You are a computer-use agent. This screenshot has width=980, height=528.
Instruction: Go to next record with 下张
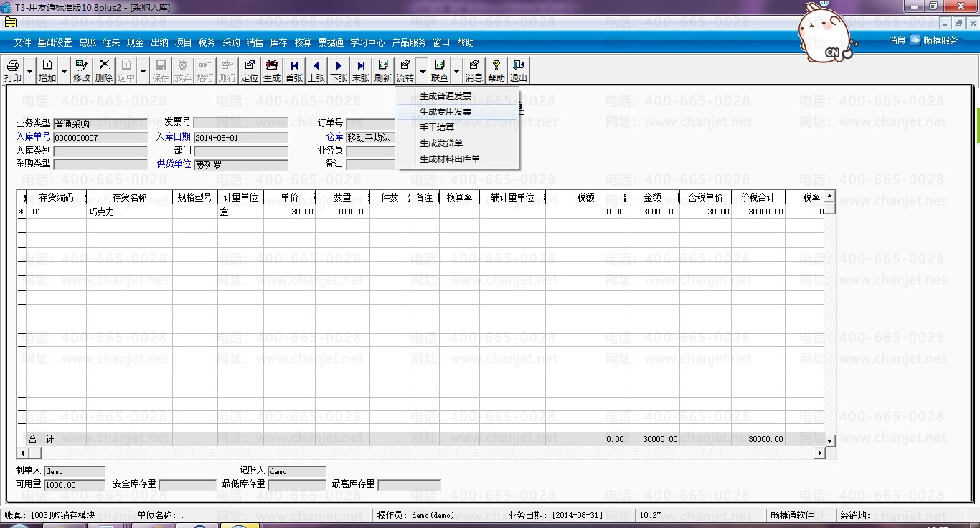(x=339, y=70)
